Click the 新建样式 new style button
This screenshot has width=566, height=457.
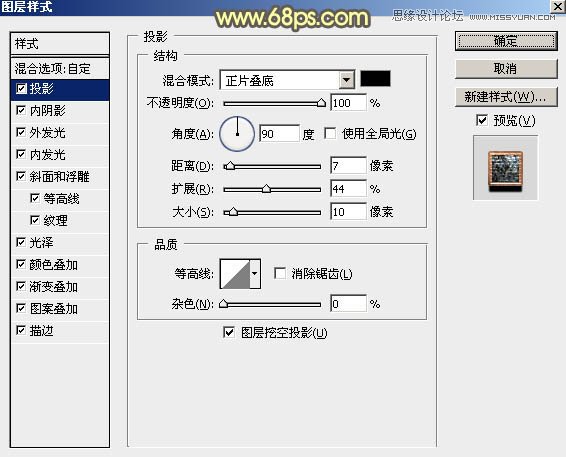pyautogui.click(x=506, y=97)
